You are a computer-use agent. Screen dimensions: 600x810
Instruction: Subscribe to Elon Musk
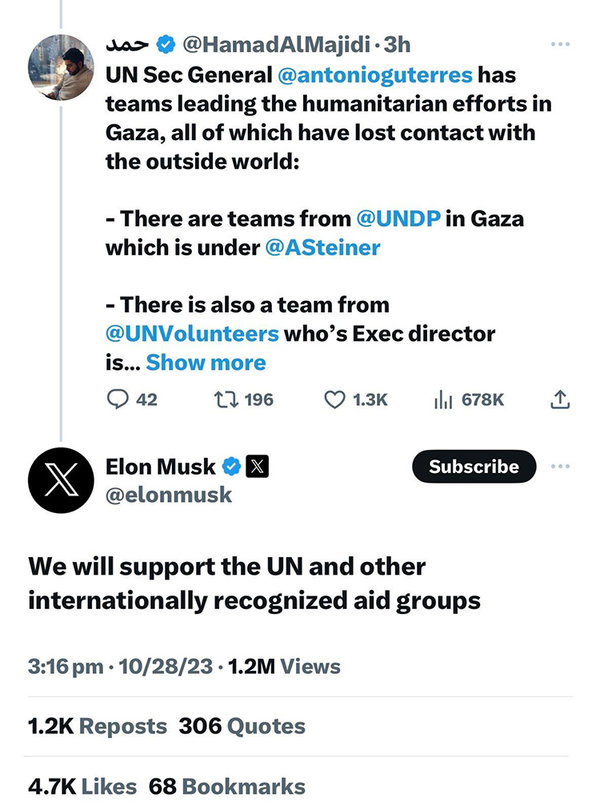pyautogui.click(x=474, y=466)
